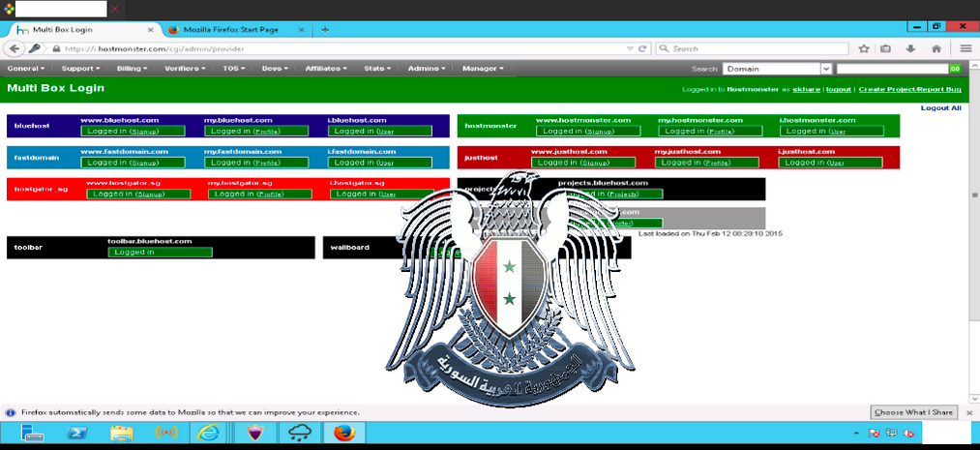Open File Explorer from the taskbar
The width and height of the screenshot is (980, 450).
click(x=122, y=433)
